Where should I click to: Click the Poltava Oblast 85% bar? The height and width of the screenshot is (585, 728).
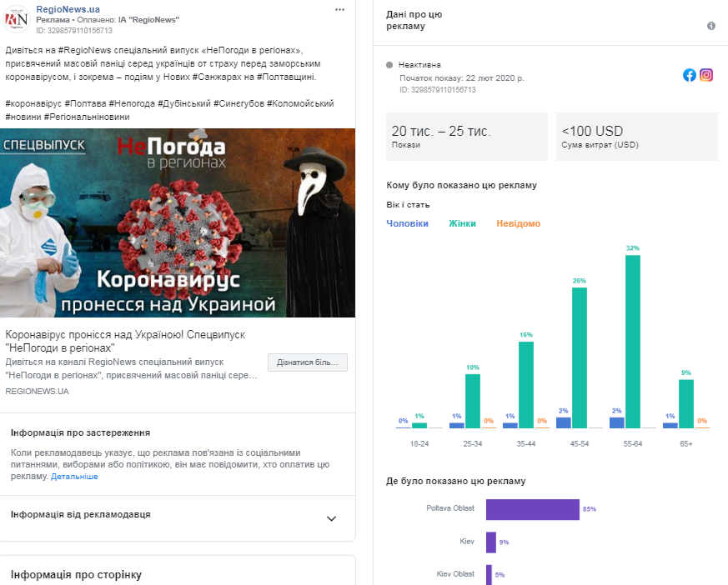click(x=533, y=509)
